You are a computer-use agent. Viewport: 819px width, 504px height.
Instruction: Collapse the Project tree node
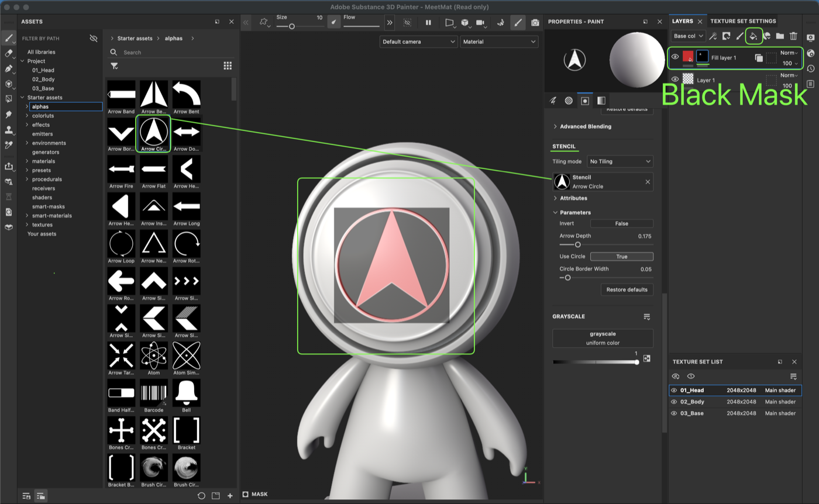(x=22, y=61)
